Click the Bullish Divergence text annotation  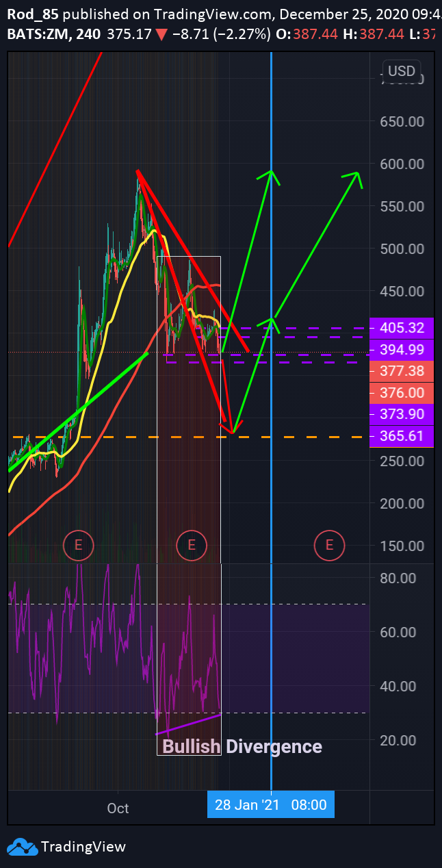tap(242, 746)
